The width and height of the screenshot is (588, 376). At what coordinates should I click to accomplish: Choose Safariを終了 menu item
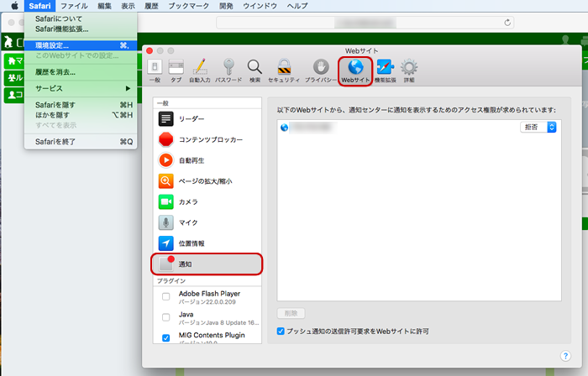[81, 142]
